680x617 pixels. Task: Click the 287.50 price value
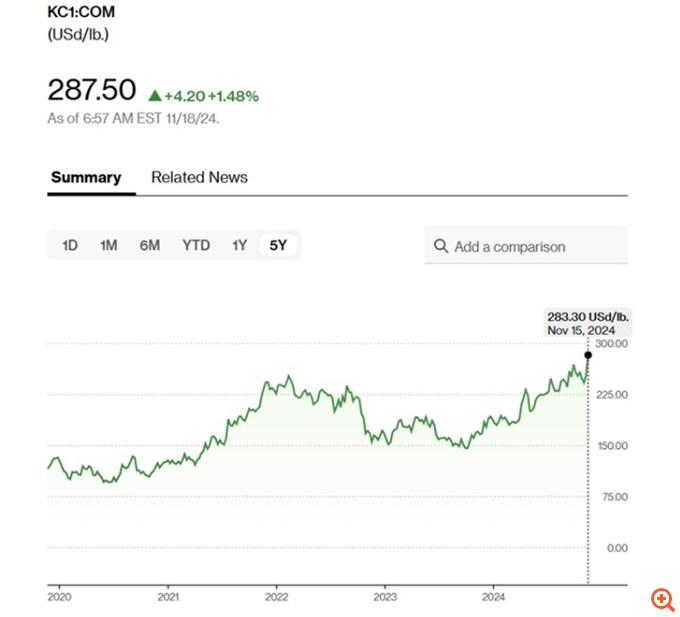(91, 90)
